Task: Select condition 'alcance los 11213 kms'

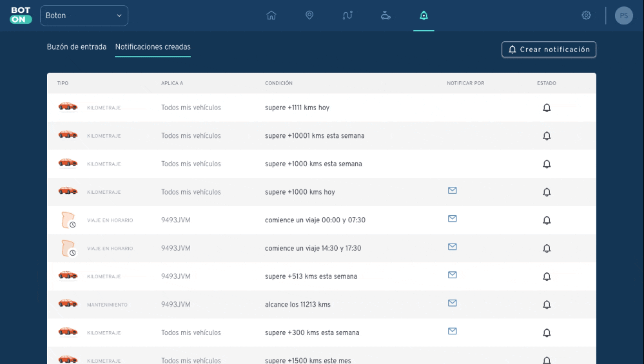Action: 298,305
